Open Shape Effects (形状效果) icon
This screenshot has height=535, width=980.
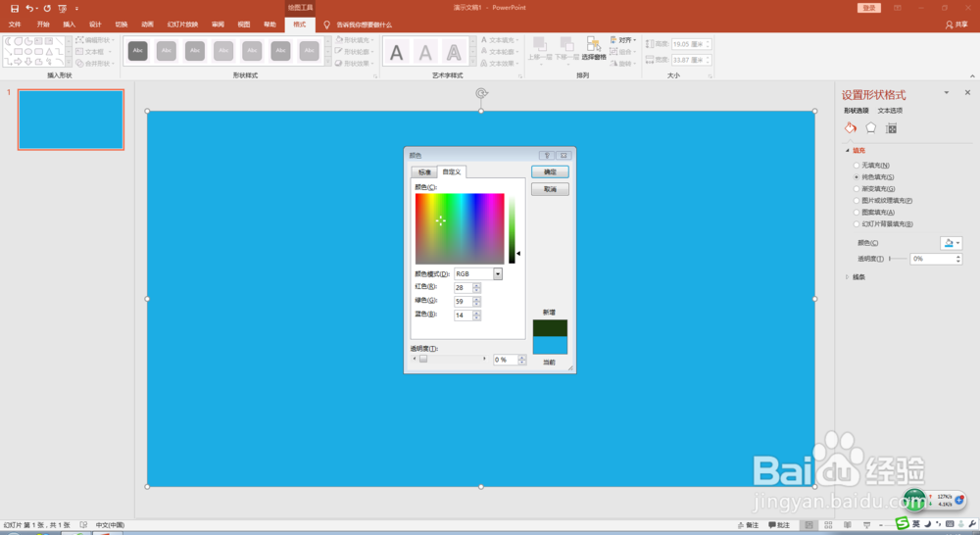(x=339, y=63)
